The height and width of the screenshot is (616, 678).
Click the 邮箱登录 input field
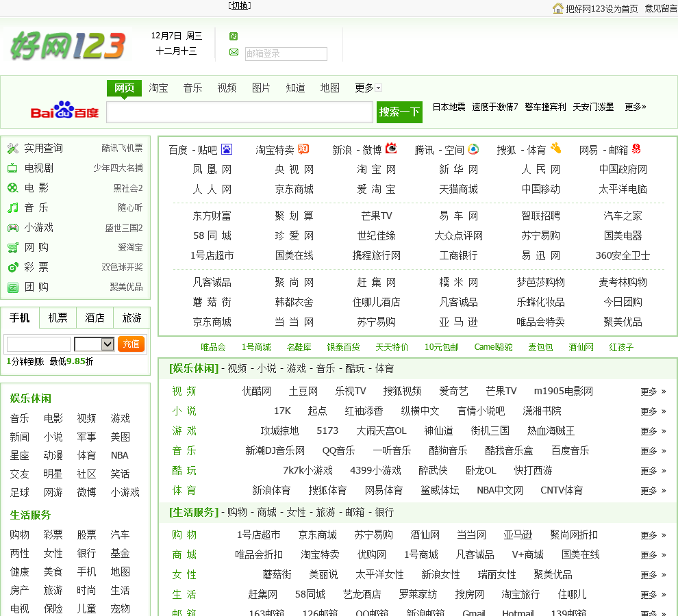tap(286, 53)
